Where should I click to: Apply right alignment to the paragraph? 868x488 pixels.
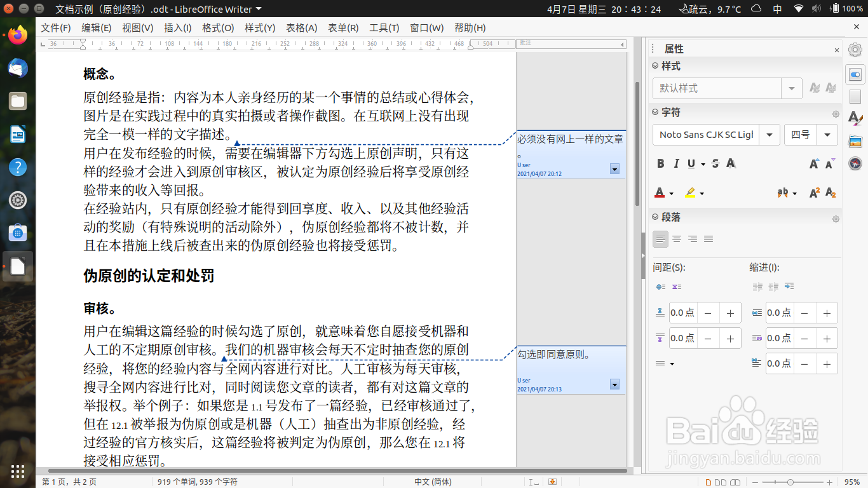click(692, 239)
